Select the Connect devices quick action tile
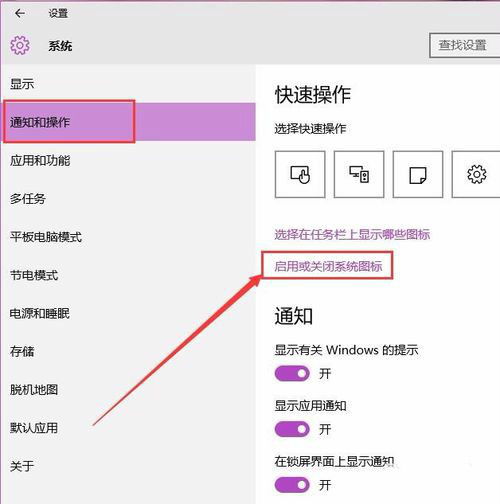 tap(359, 174)
